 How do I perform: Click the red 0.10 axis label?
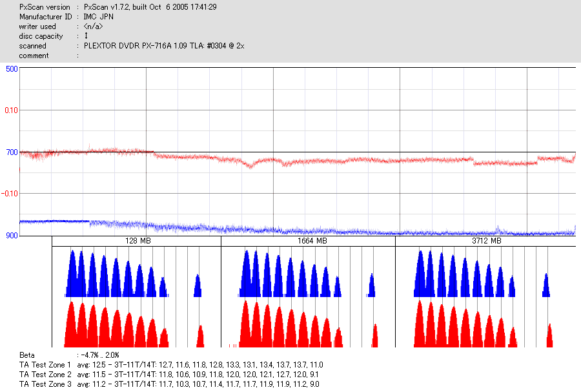(x=11, y=110)
